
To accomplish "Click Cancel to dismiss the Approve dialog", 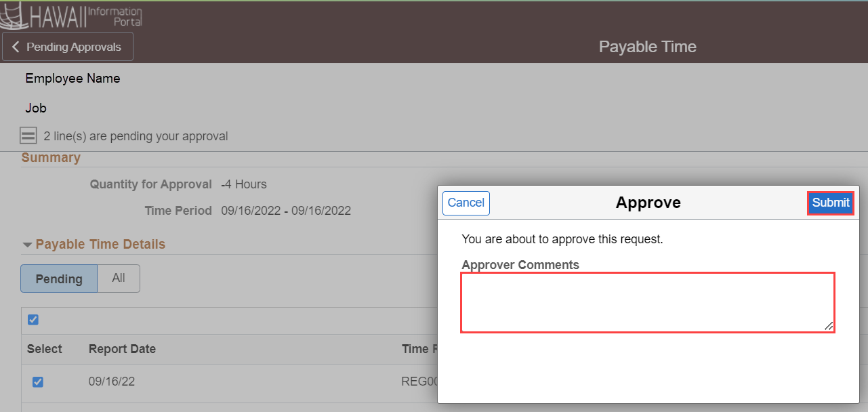I will [x=466, y=203].
